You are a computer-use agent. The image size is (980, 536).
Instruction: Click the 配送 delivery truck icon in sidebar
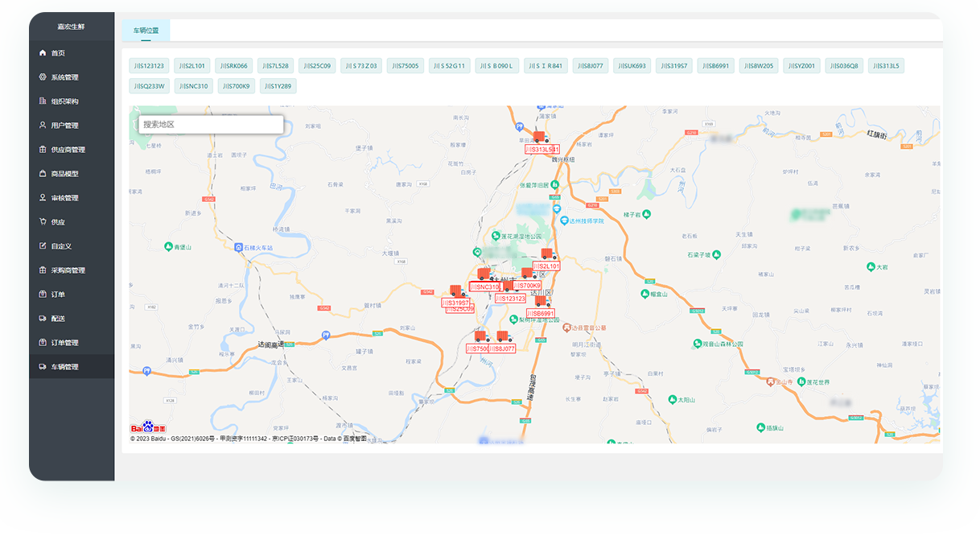point(43,319)
